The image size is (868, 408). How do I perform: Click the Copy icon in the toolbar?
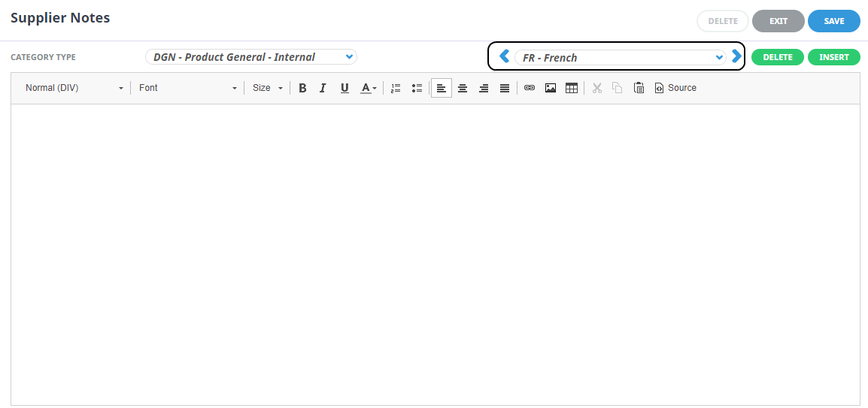click(618, 88)
